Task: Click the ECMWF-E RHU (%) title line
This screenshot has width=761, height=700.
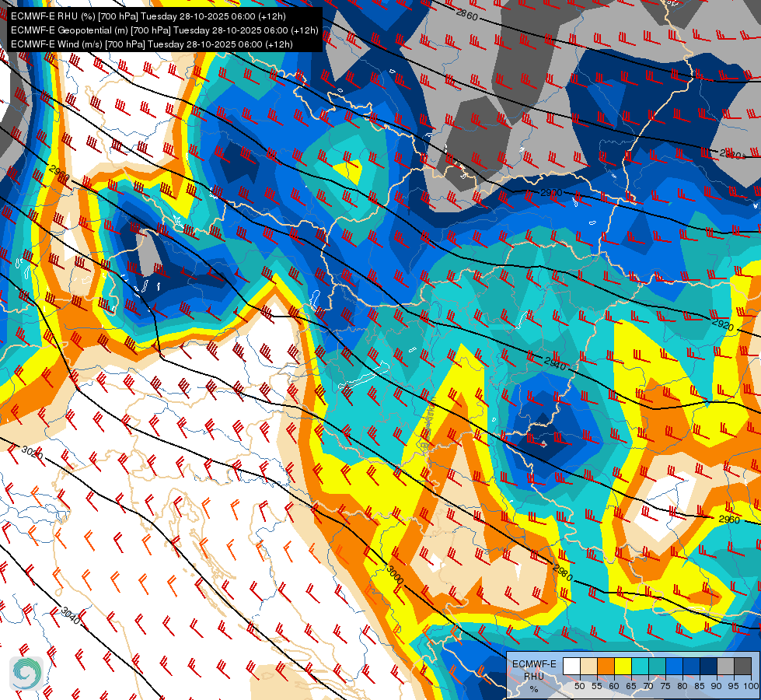Action: (148, 16)
